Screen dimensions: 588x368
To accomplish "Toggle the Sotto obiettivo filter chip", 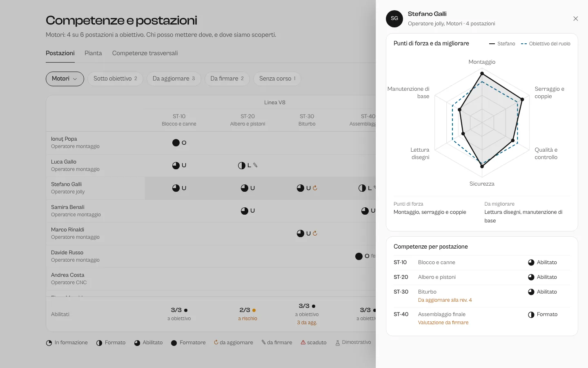I will point(115,79).
